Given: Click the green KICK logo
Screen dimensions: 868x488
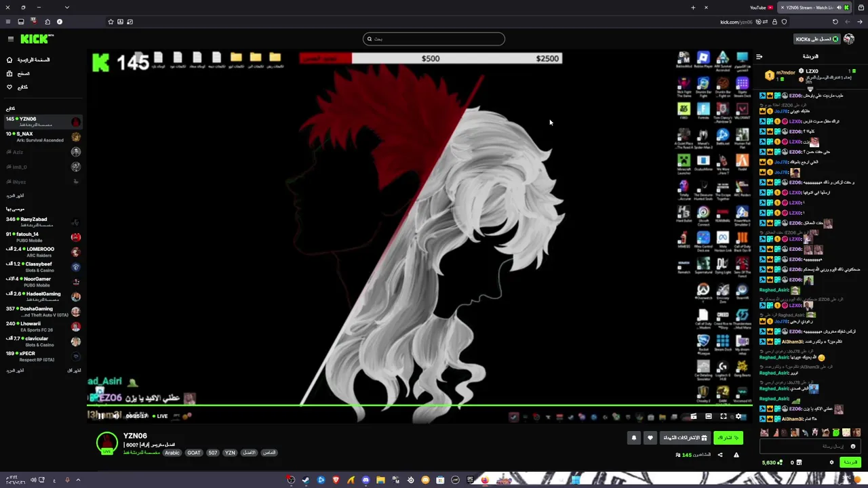Looking at the screenshot, I should tap(35, 39).
